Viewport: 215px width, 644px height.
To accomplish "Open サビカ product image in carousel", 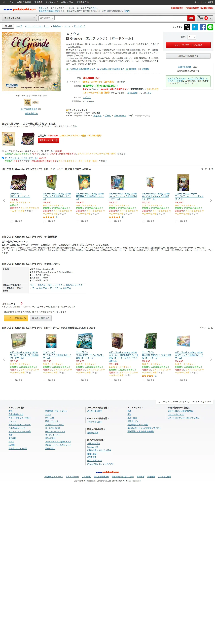I will pos(18,183).
